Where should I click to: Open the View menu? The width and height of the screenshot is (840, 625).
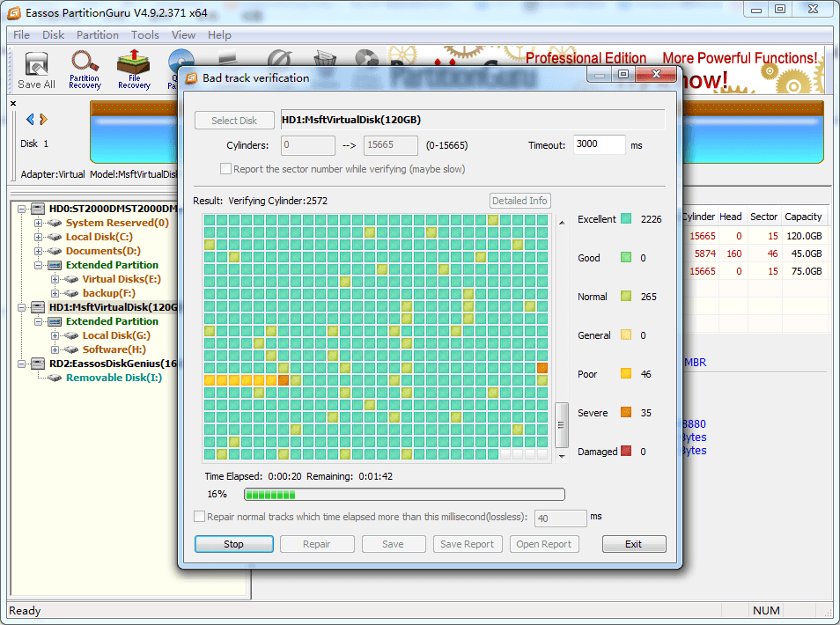point(183,35)
